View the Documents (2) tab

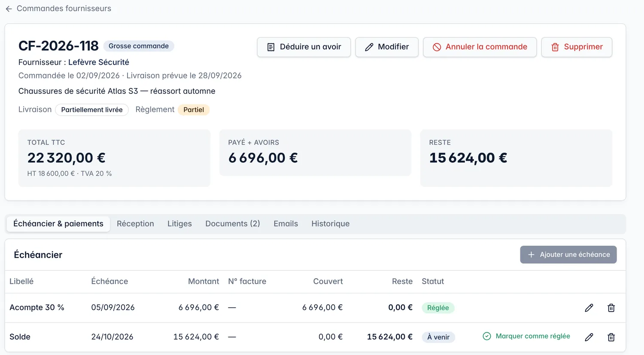pos(233,224)
